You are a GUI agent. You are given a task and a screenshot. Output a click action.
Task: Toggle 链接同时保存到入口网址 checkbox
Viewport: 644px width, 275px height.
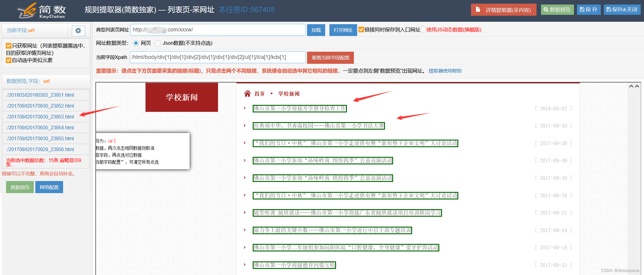click(361, 30)
